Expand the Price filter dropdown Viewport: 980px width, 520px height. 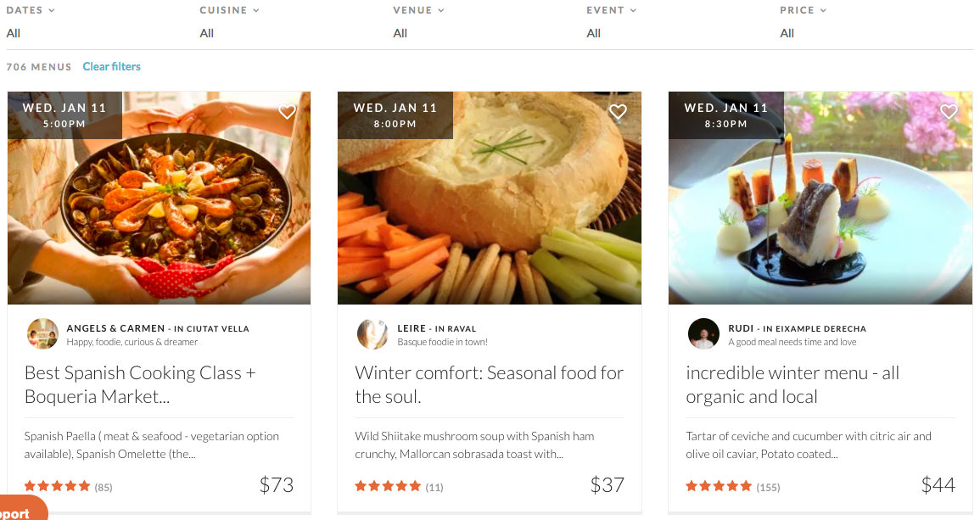803,10
